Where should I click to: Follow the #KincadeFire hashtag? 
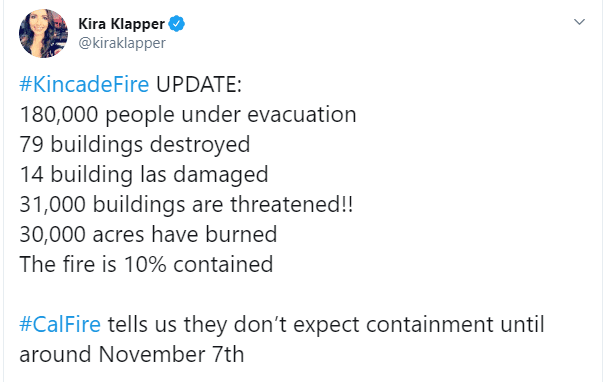tap(84, 85)
